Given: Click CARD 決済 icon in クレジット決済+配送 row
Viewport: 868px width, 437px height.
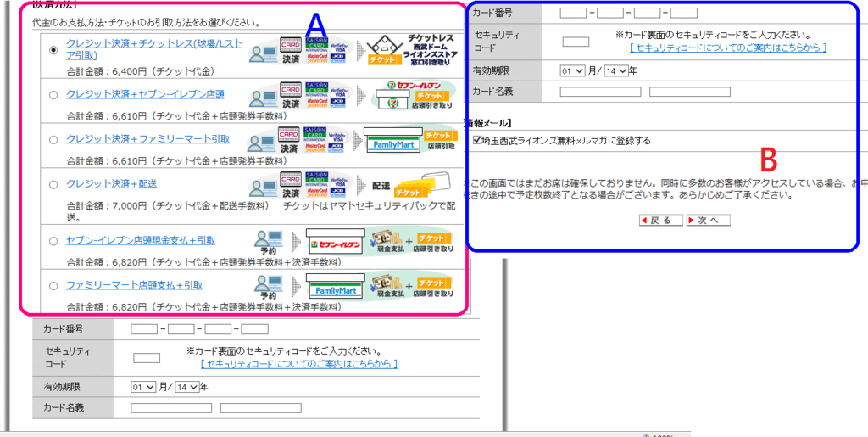Looking at the screenshot, I should (291, 186).
